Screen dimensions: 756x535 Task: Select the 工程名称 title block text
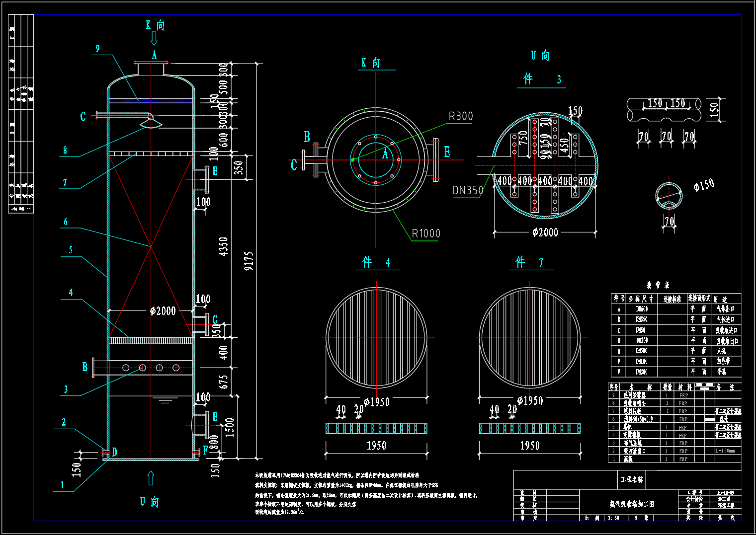[x=632, y=479]
